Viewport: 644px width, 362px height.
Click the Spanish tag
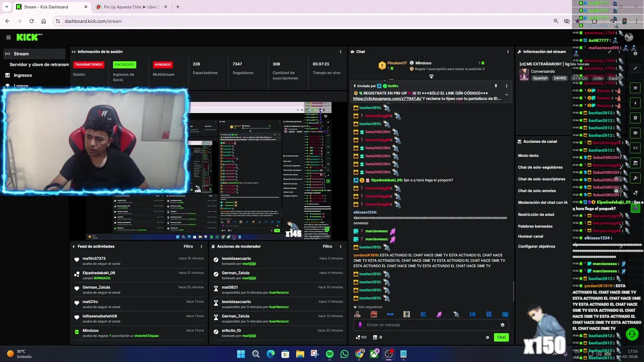click(x=540, y=78)
